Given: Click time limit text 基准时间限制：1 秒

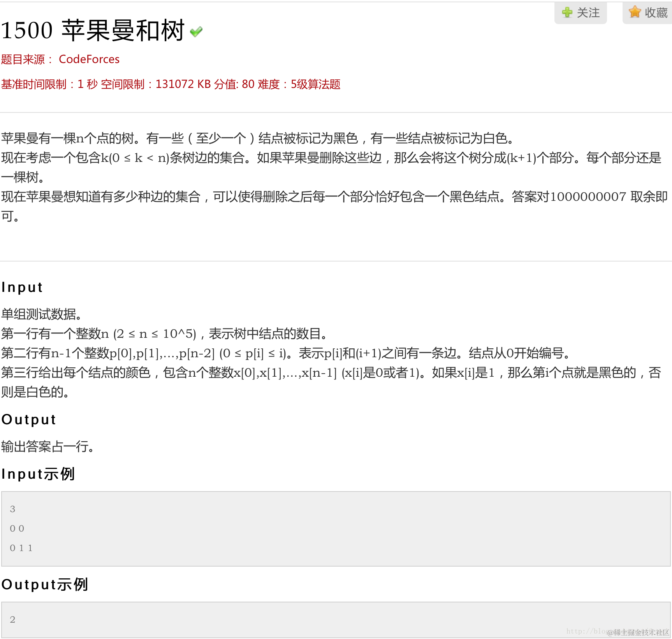Looking at the screenshot, I should 49,84.
